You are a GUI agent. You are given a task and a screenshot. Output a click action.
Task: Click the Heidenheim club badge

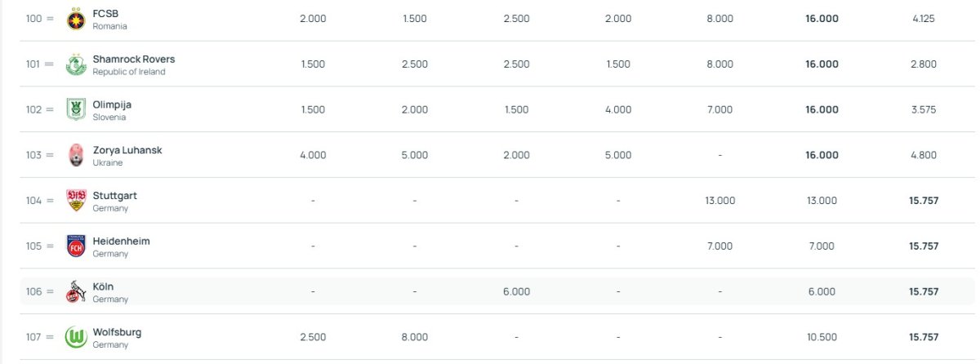(x=76, y=246)
